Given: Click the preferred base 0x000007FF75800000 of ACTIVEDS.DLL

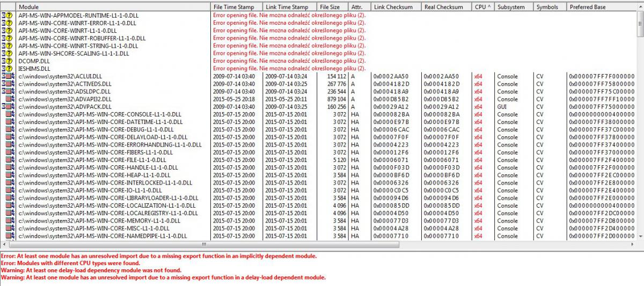Looking at the screenshot, I should [602, 84].
